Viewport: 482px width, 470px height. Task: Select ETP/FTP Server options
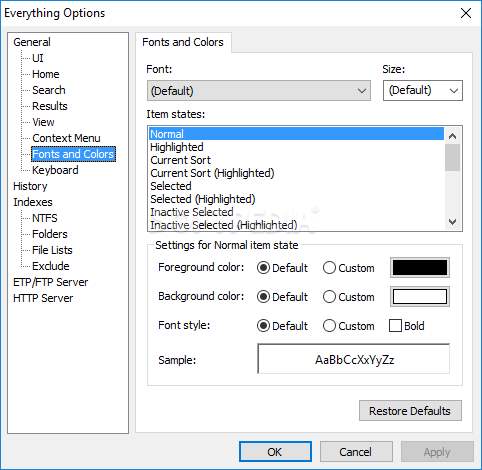click(x=51, y=282)
